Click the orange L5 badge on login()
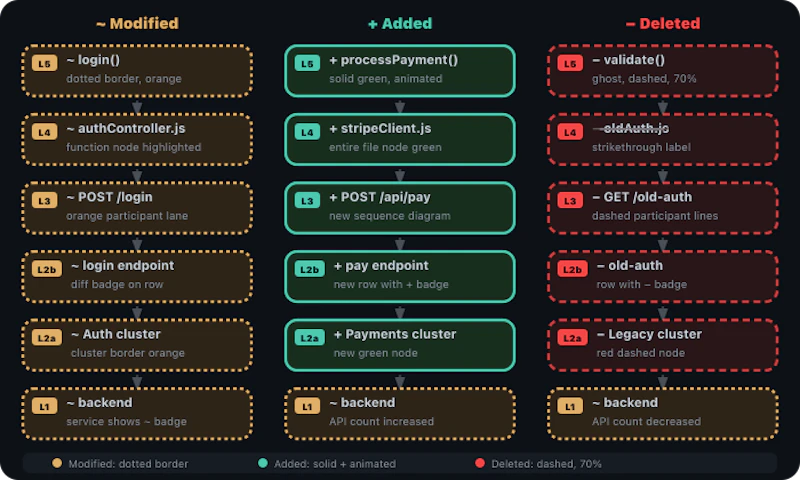This screenshot has width=800, height=480. click(44, 63)
